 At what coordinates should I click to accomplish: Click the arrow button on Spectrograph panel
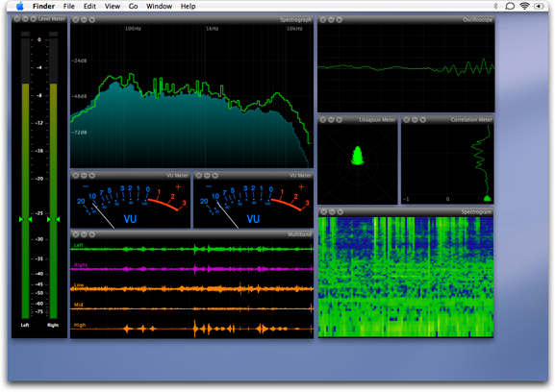pos(92,20)
